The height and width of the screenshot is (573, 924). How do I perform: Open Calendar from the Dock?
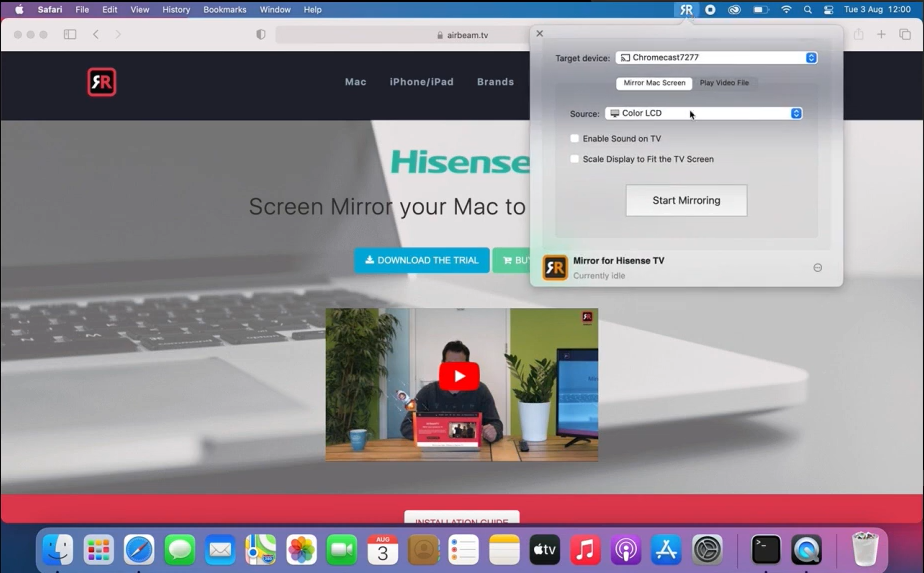point(382,550)
